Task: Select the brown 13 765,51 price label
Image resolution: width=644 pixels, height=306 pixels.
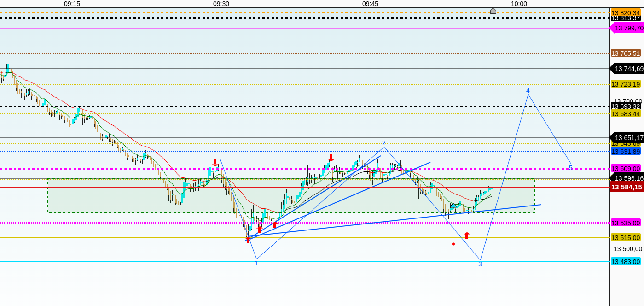Action: (x=626, y=53)
